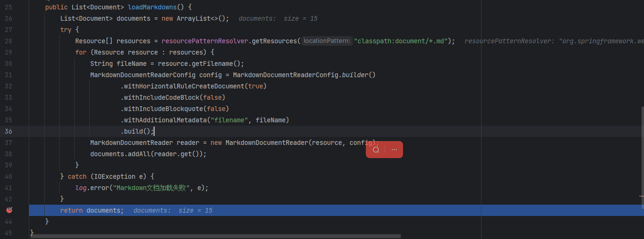The width and height of the screenshot is (644, 239).
Task: Click line number 31 in the gutter
Action: pyautogui.click(x=8, y=75)
